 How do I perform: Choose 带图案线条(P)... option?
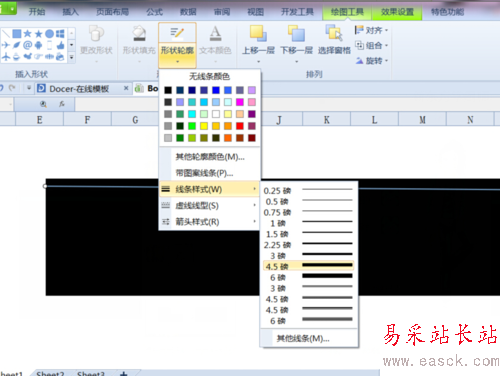[x=209, y=173]
